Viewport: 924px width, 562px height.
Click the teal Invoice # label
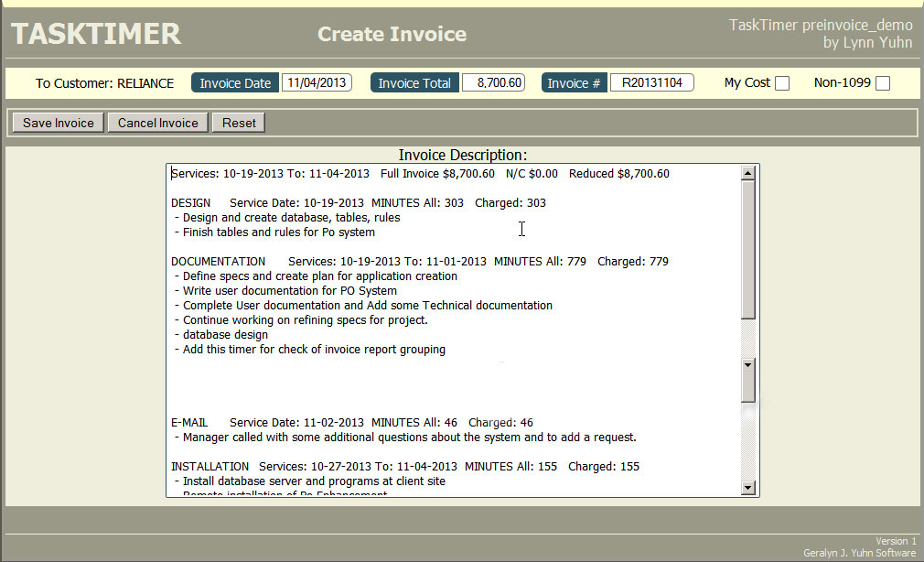(574, 81)
